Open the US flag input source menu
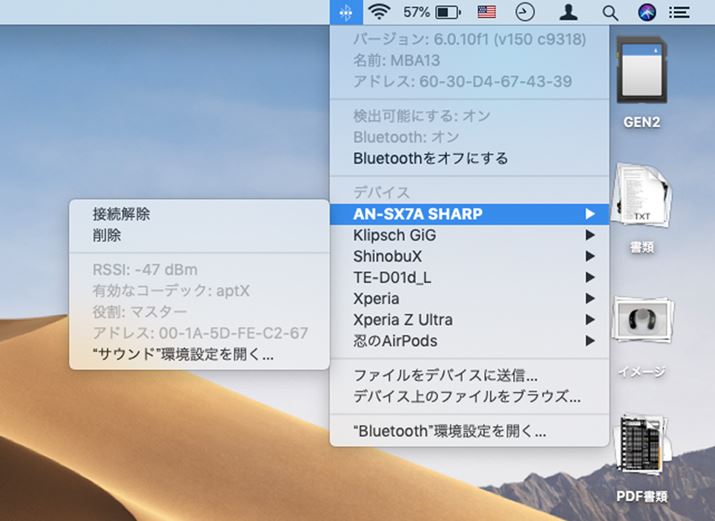 click(x=487, y=13)
